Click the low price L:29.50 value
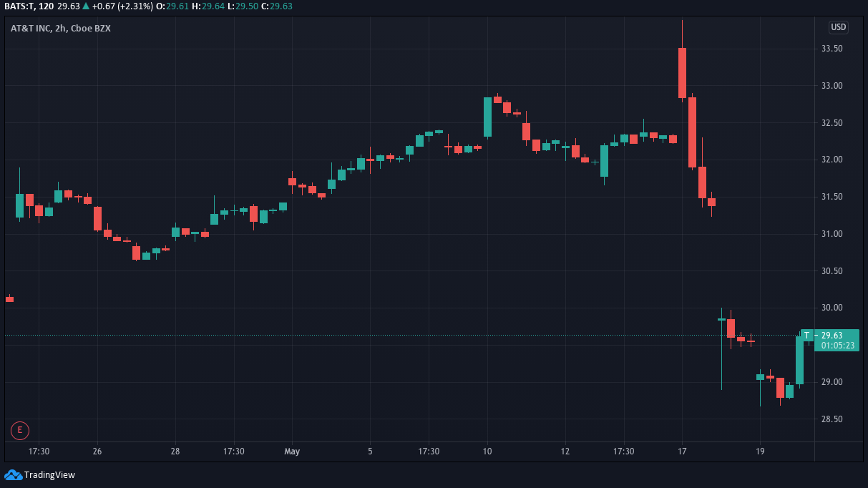Screen dimensions: 868x488 coord(243,6)
